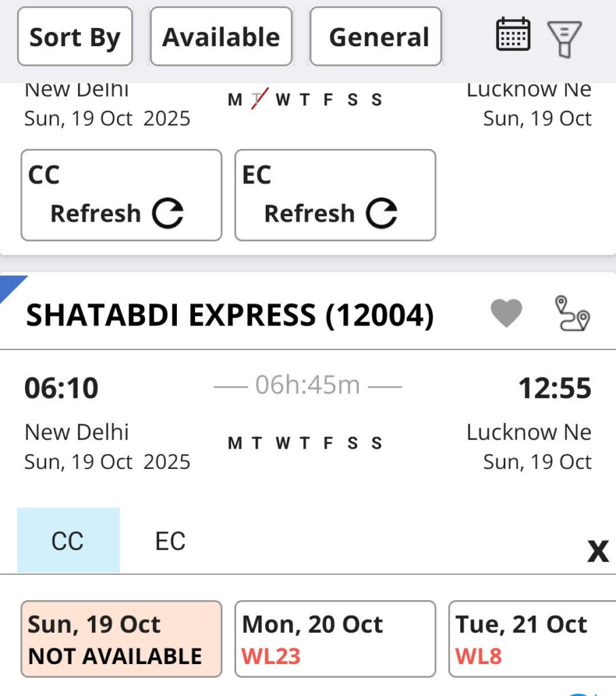Refresh EC class availability
616x696 pixels.
point(335,196)
